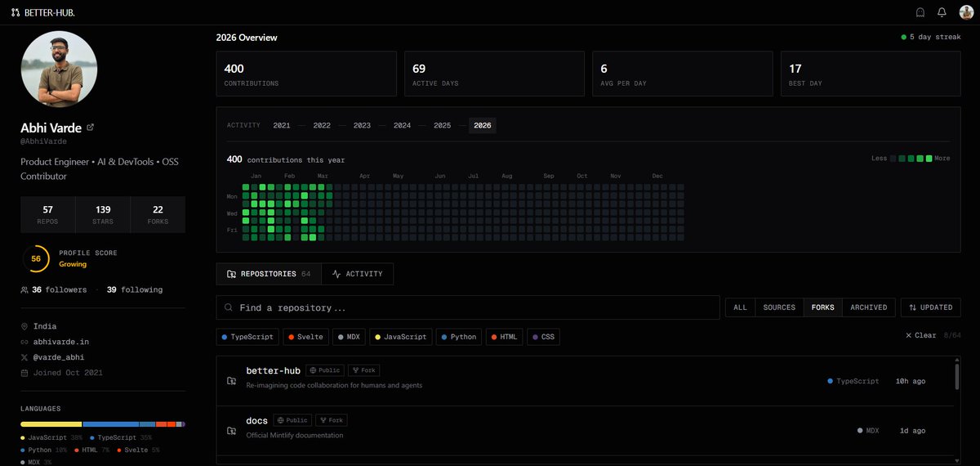Click the 400 Contributions overview card
Viewport: 980px width, 466px height.
click(x=306, y=74)
